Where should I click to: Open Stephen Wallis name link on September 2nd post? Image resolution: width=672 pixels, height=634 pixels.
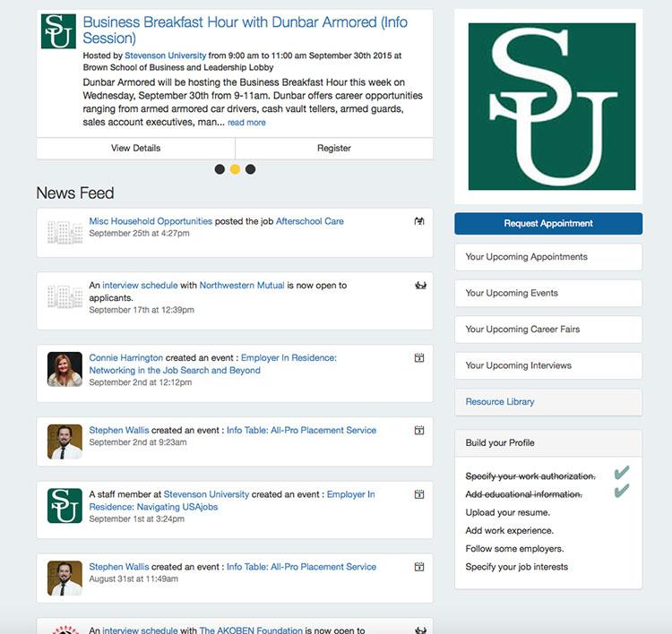point(119,430)
